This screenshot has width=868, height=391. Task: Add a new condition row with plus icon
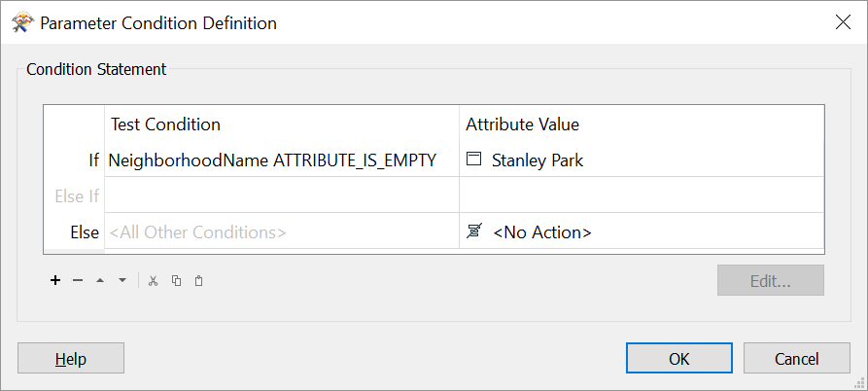point(54,281)
